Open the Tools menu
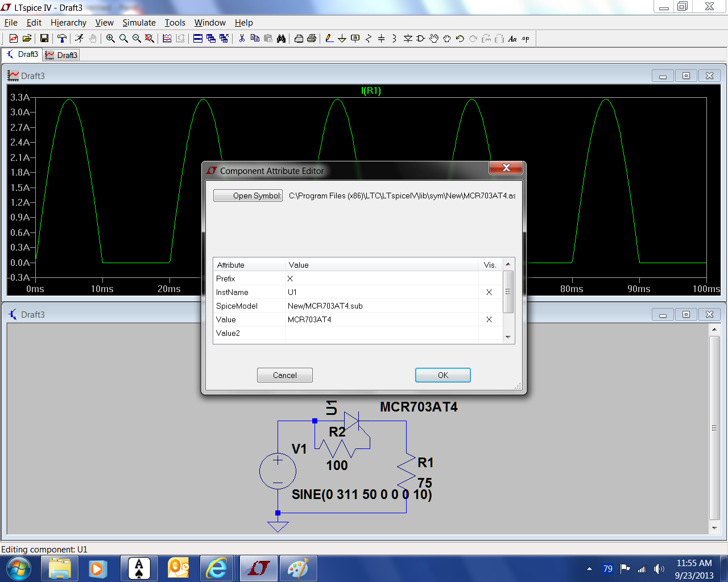This screenshot has height=582, width=728. (x=175, y=23)
